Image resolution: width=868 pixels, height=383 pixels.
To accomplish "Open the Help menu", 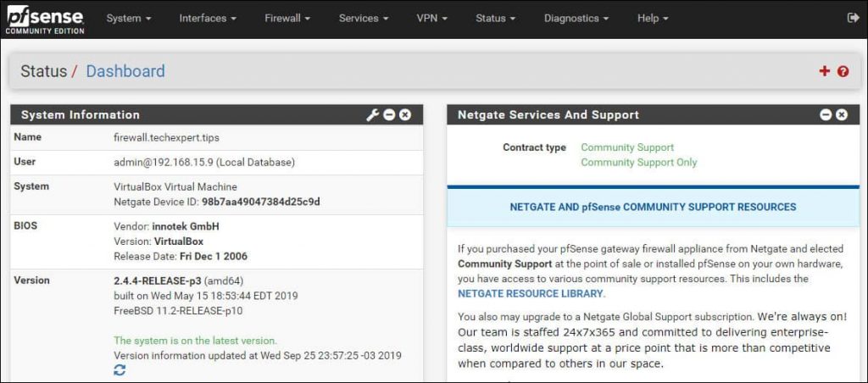I will coord(653,19).
